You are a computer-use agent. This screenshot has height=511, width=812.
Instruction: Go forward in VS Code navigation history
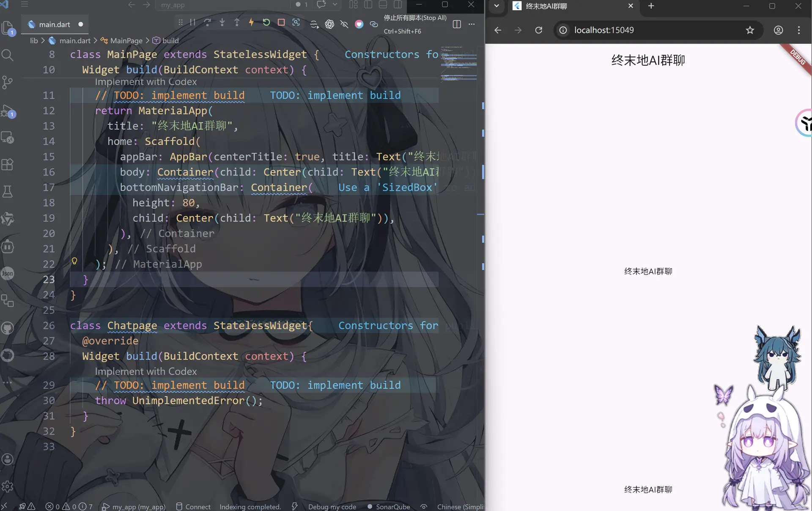(x=146, y=5)
